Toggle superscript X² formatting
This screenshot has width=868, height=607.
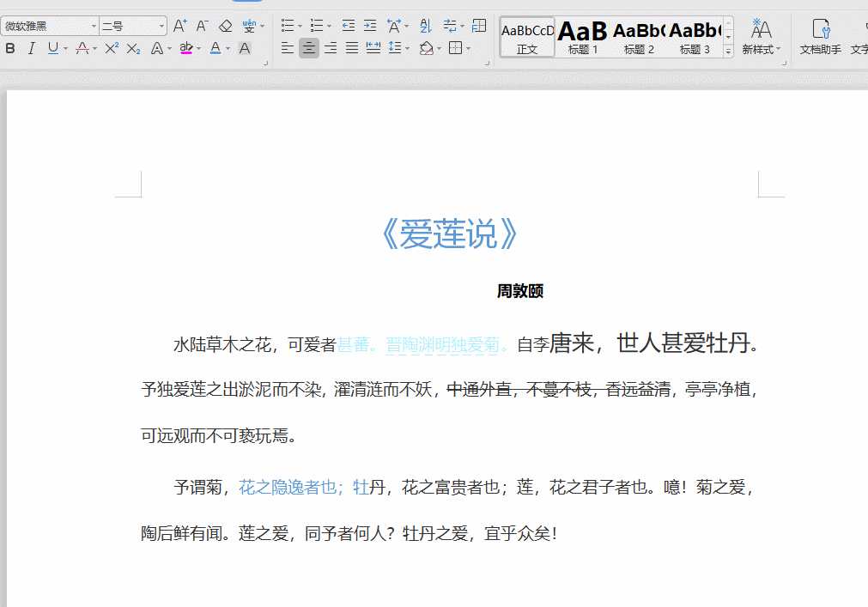(x=112, y=49)
